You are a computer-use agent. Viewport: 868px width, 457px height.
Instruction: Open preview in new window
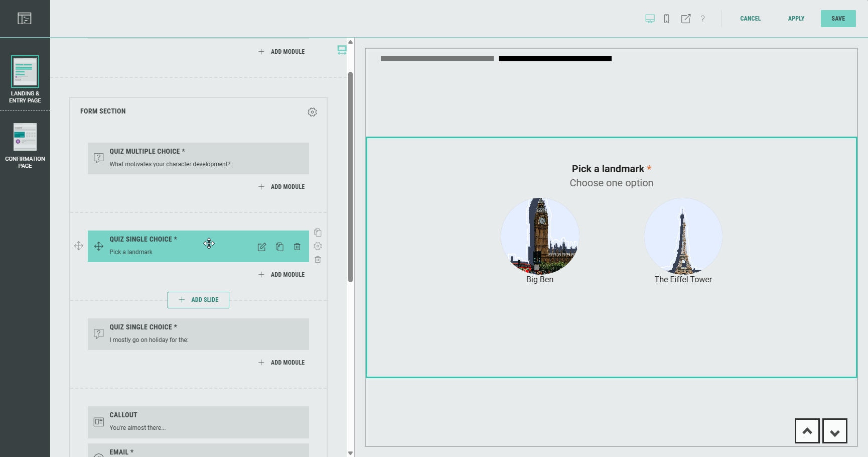tap(685, 19)
